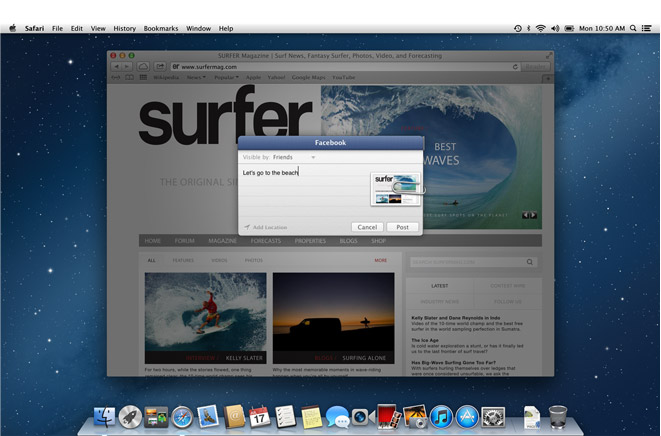Screen dimensions: 661x436
Task: Open the History menu
Action: (x=124, y=28)
